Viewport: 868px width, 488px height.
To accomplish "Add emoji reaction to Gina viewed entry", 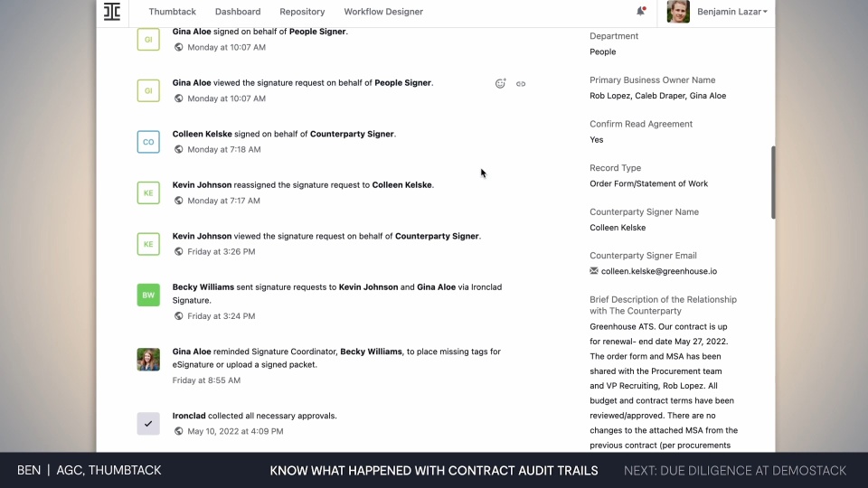I will [500, 83].
